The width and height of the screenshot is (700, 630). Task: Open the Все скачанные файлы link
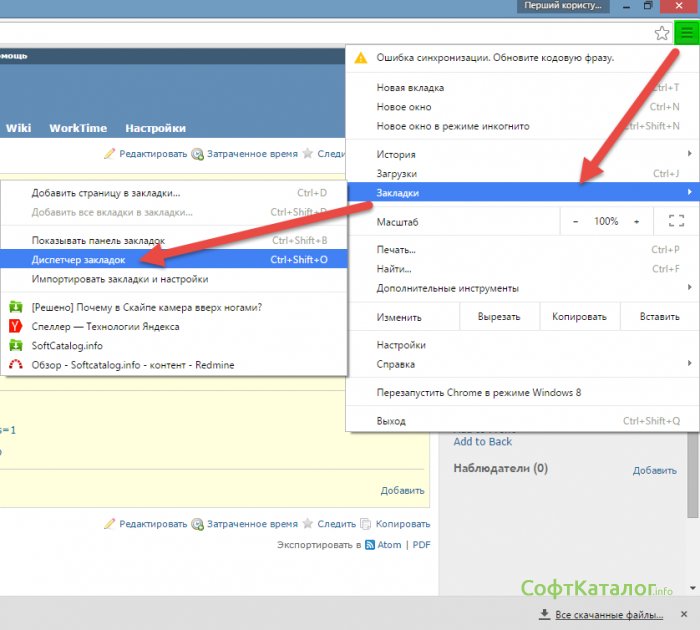pyautogui.click(x=613, y=613)
